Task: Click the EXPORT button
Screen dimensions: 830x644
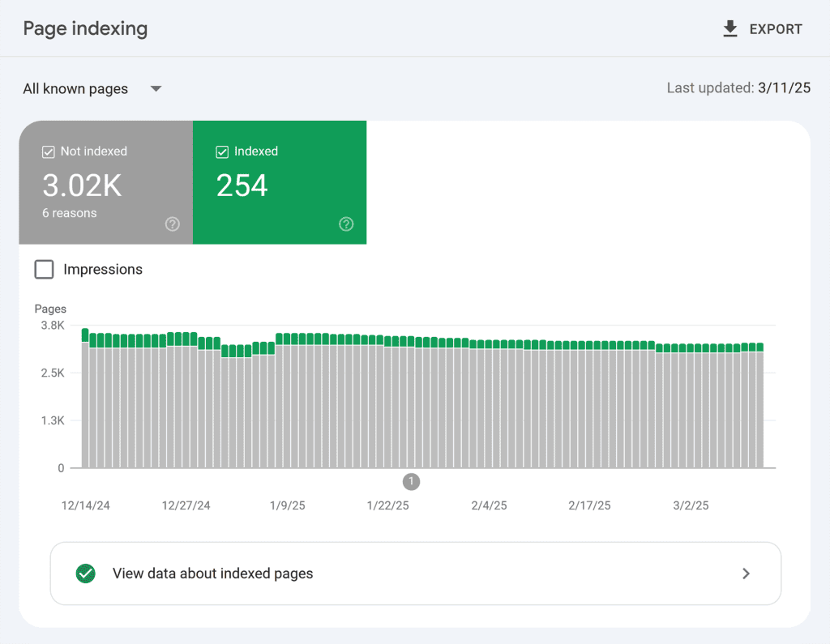Action: [x=762, y=28]
